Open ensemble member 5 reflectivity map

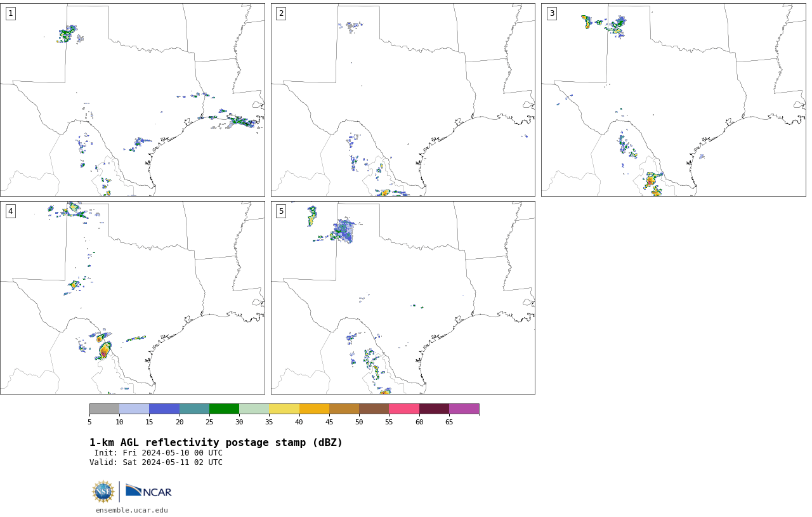[x=403, y=298]
